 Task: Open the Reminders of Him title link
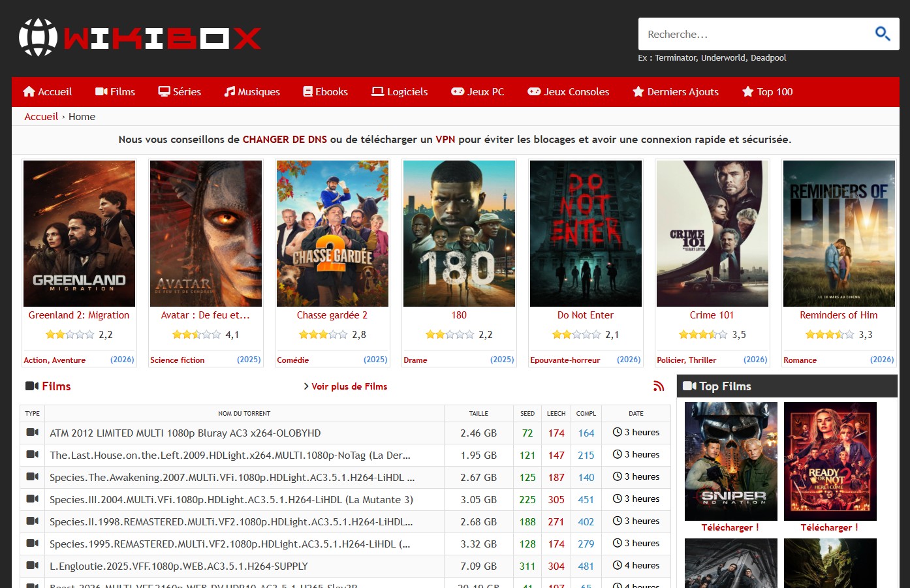tap(839, 315)
